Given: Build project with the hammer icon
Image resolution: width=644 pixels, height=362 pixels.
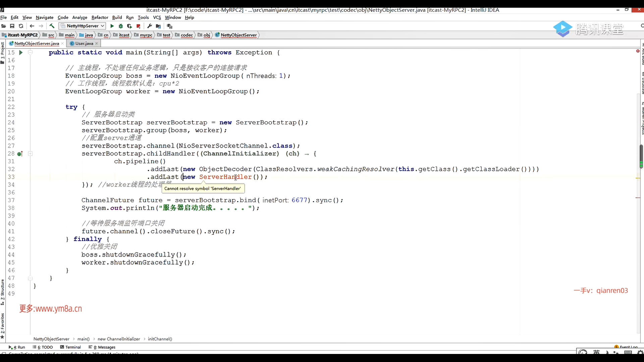Looking at the screenshot, I should point(52,26).
